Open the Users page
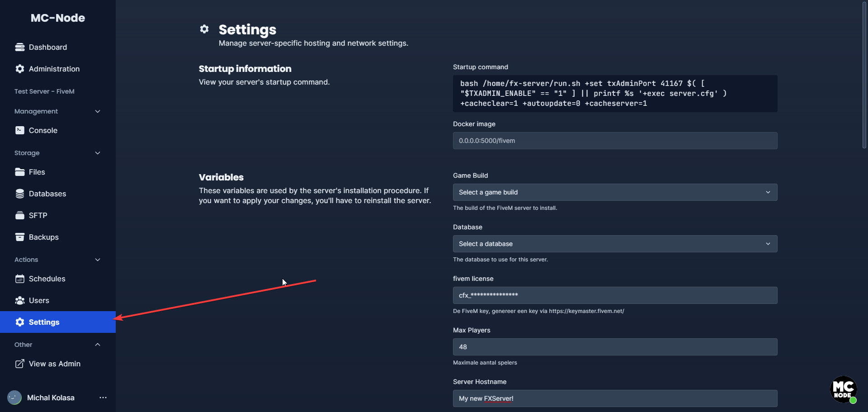Screen dimensions: 868x412 pyautogui.click(x=58, y=300)
